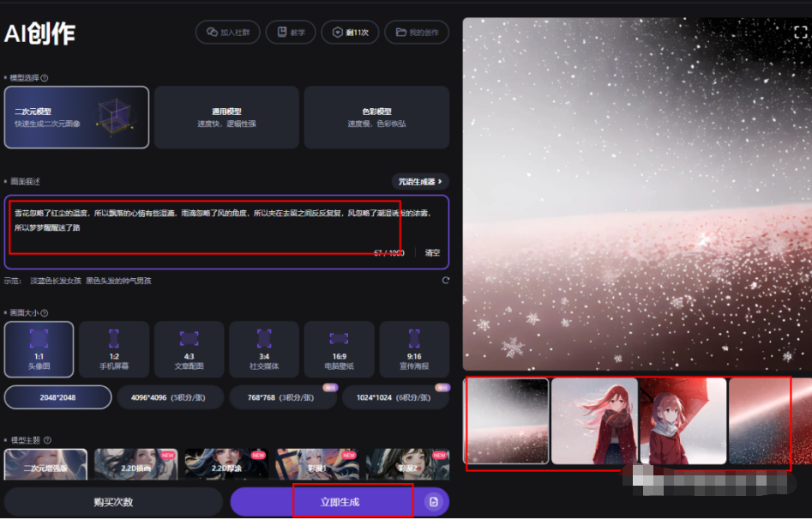Open 我的创作 (My Creations) folder icon
This screenshot has width=812, height=520.
(400, 32)
